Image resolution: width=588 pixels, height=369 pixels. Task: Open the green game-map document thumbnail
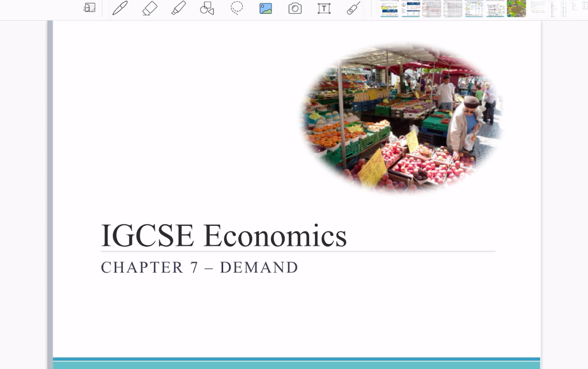pos(516,9)
